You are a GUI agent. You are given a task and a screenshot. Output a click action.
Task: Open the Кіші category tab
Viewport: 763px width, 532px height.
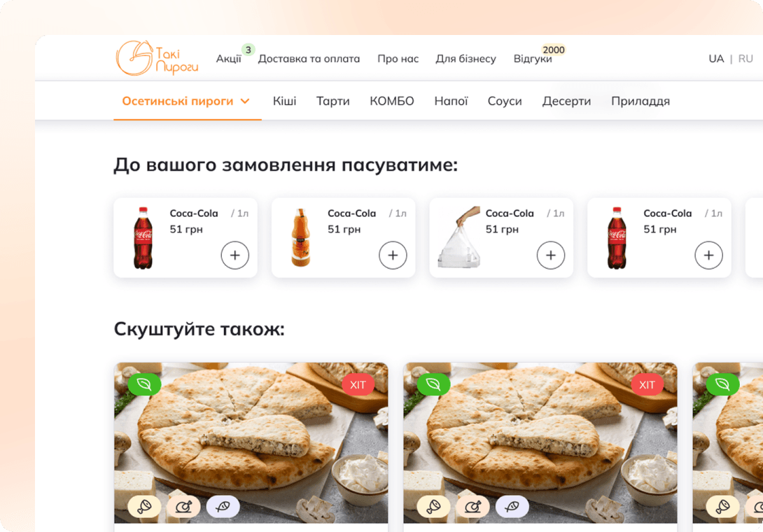(284, 101)
